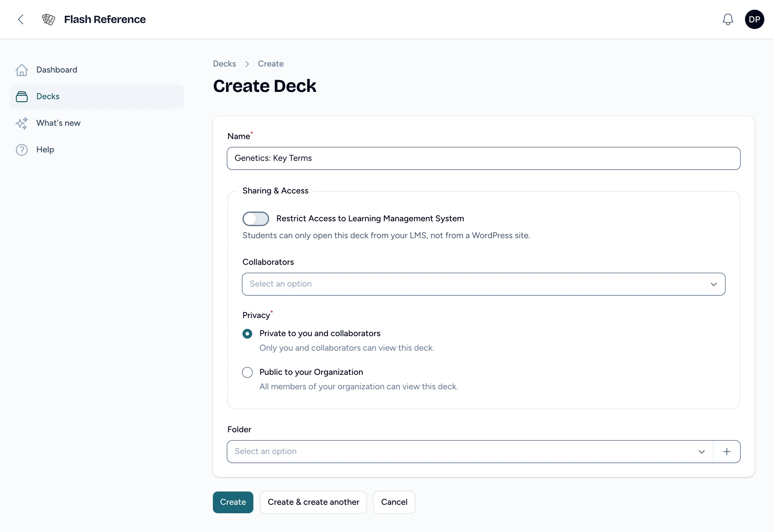Viewport: 774px width, 532px height.
Task: Click the Flash Reference cards logo
Action: click(x=48, y=19)
